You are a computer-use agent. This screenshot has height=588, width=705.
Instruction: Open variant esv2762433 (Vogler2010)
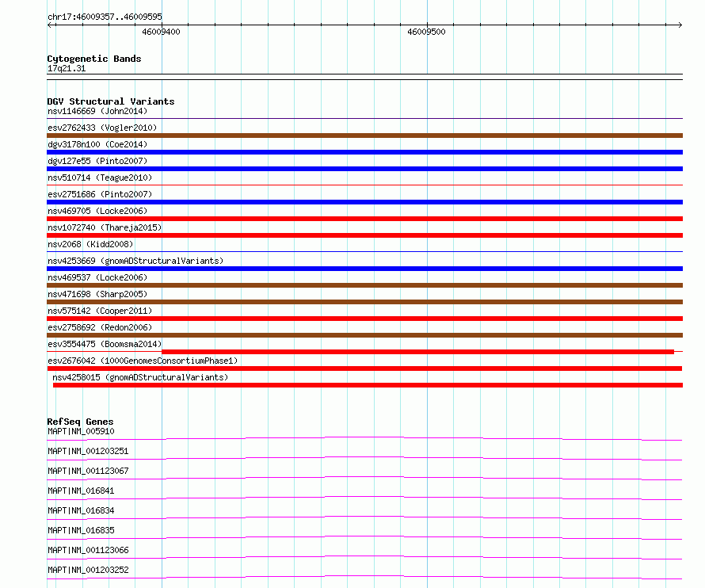click(102, 128)
